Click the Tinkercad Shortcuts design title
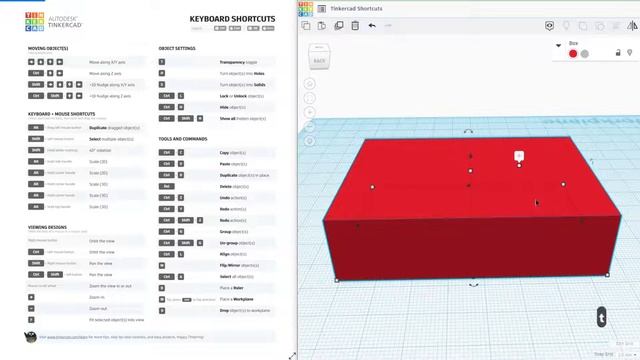 [x=356, y=9]
